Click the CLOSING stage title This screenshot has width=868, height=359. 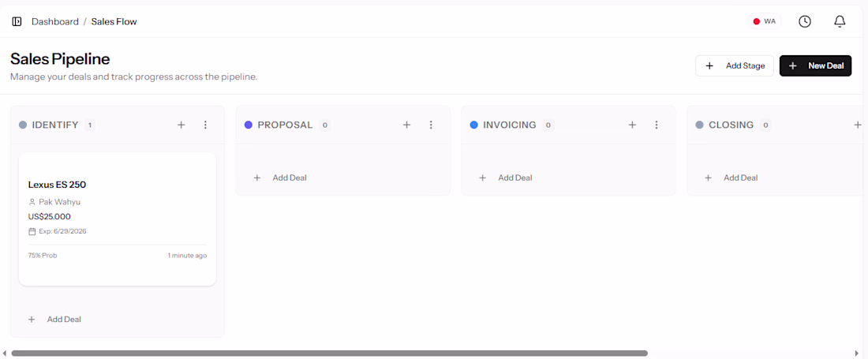pos(731,125)
